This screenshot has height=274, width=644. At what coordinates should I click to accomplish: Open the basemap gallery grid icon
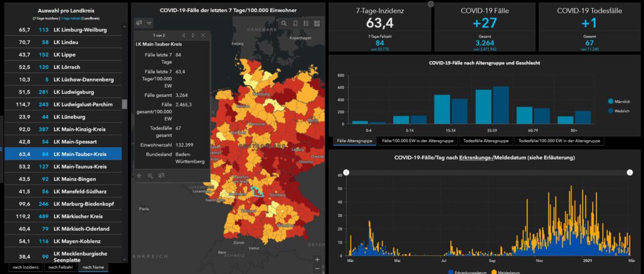[316, 23]
